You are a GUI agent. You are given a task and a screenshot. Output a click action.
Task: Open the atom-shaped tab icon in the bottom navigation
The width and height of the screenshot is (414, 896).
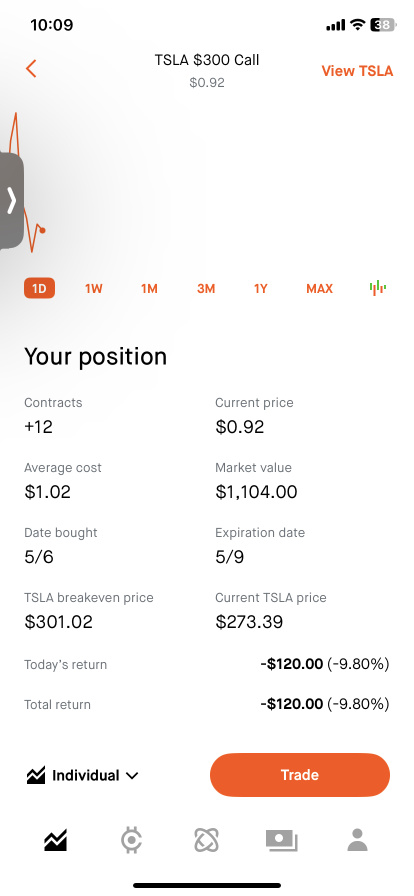click(207, 841)
